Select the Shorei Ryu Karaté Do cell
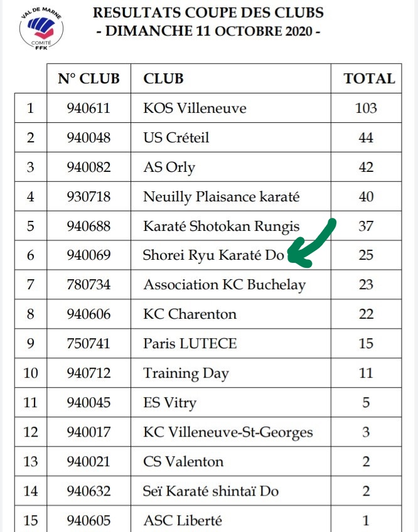The image size is (418, 532). (213, 255)
